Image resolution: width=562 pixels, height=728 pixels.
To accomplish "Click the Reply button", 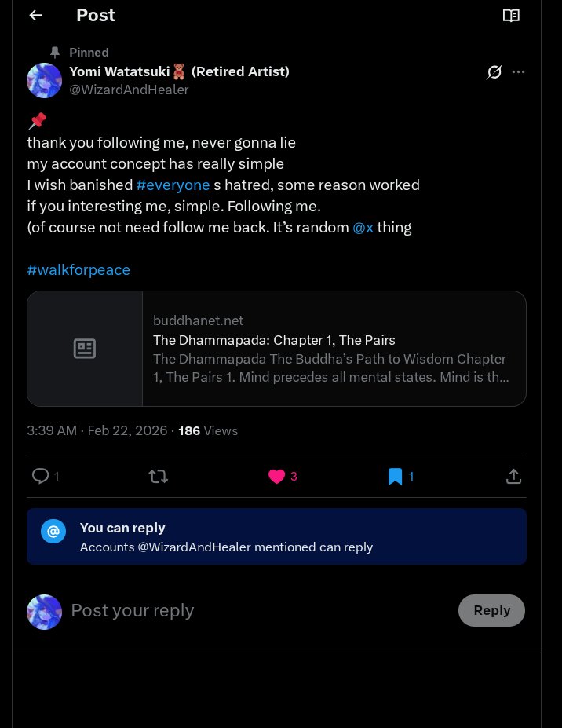I will pyautogui.click(x=491, y=610).
